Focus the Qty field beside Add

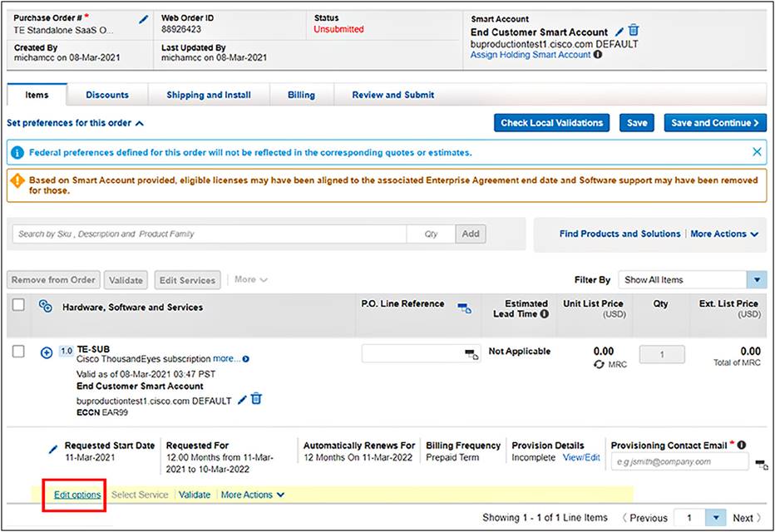tap(431, 234)
